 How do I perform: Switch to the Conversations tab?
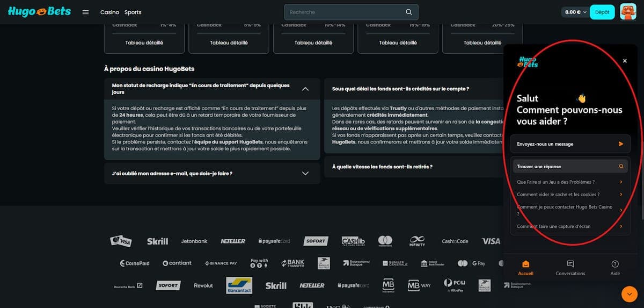(570, 268)
